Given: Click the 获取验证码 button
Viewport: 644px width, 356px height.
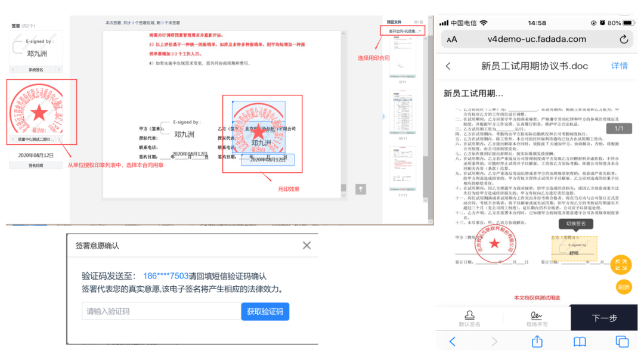Looking at the screenshot, I should [x=265, y=311].
